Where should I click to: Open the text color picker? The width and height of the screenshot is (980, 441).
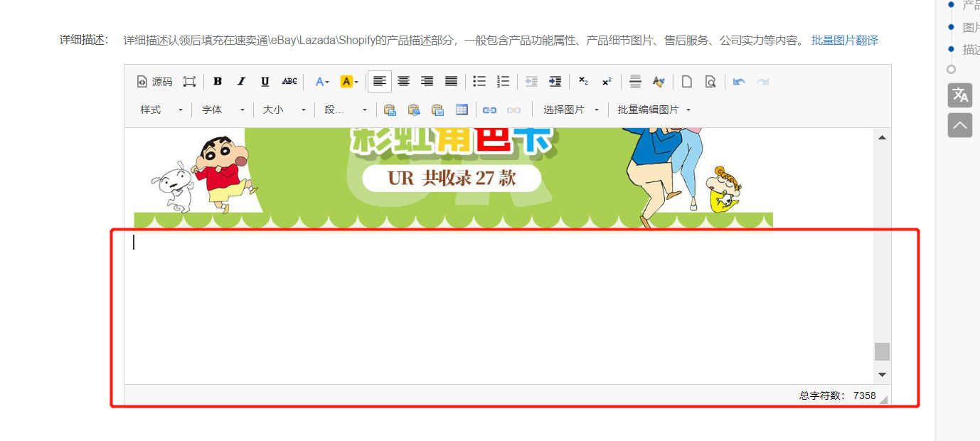(322, 82)
